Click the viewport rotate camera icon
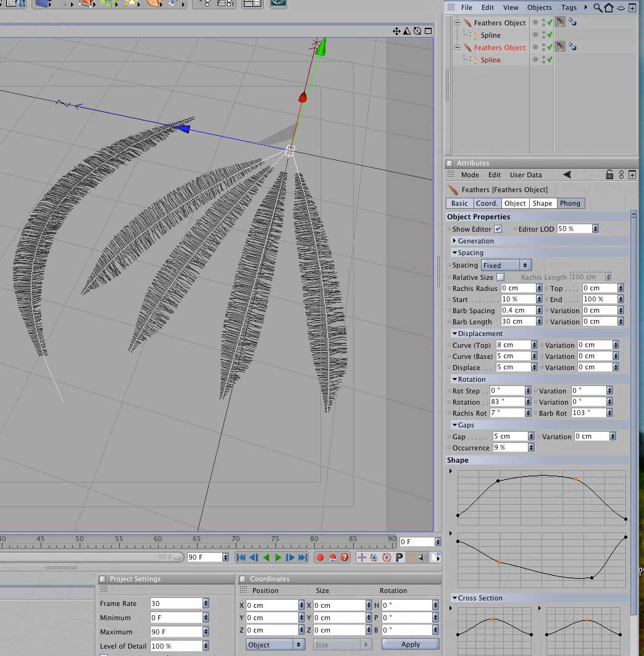The image size is (644, 656). (417, 31)
